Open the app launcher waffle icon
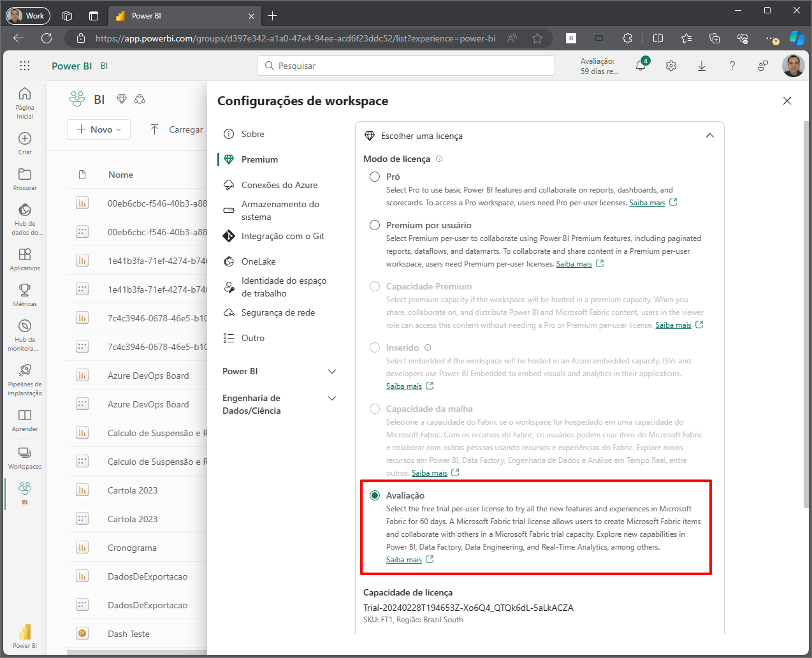 (x=25, y=66)
